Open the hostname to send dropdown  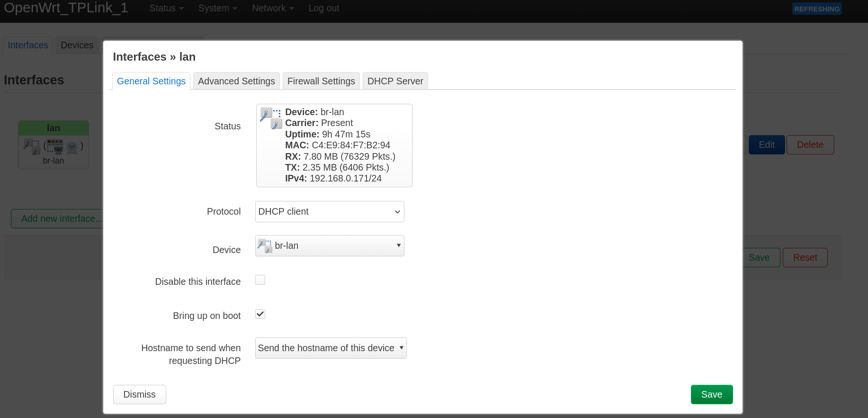(x=331, y=348)
